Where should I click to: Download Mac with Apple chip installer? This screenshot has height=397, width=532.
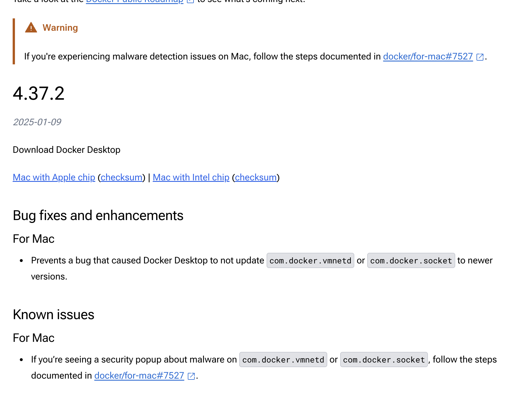54,178
